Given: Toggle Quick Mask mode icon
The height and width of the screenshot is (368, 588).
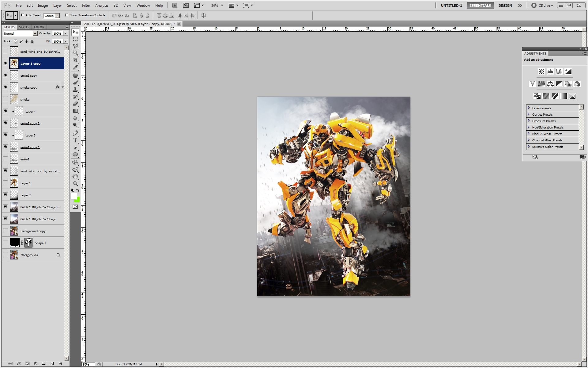Looking at the screenshot, I should pos(75,207).
